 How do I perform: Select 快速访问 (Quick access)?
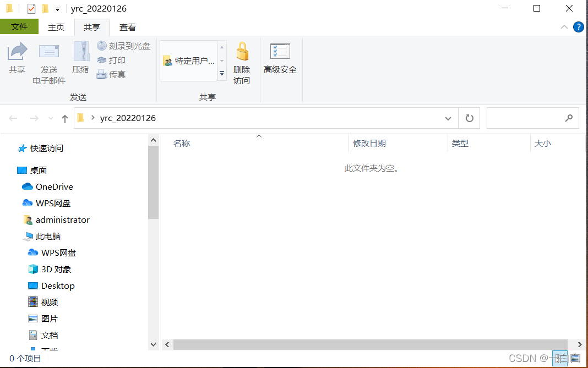[41, 149]
